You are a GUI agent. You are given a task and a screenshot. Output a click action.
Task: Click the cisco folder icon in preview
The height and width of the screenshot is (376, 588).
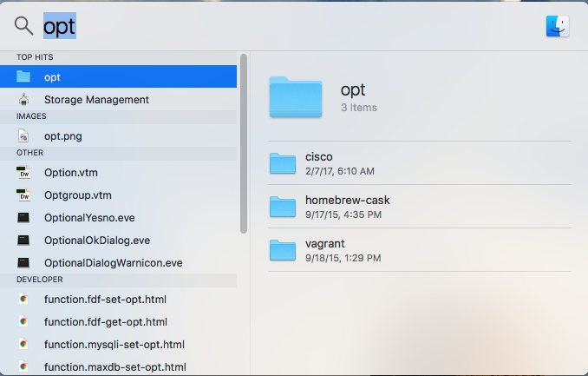click(x=283, y=163)
